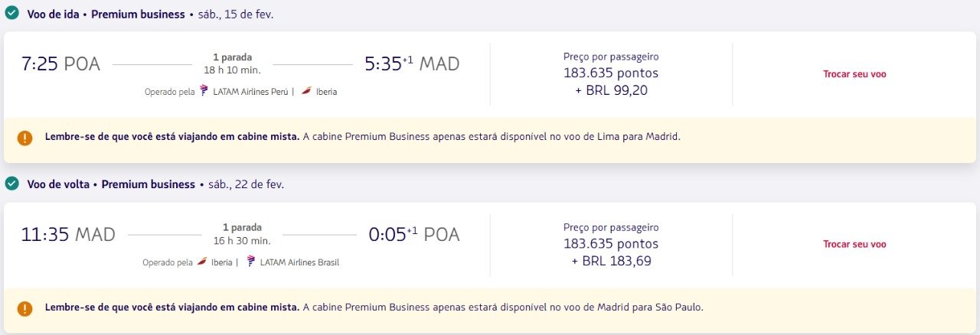This screenshot has height=335, width=980.
Task: Click the outbound price of 183.635 pontos + BRL 99,20
Action: coord(611,74)
